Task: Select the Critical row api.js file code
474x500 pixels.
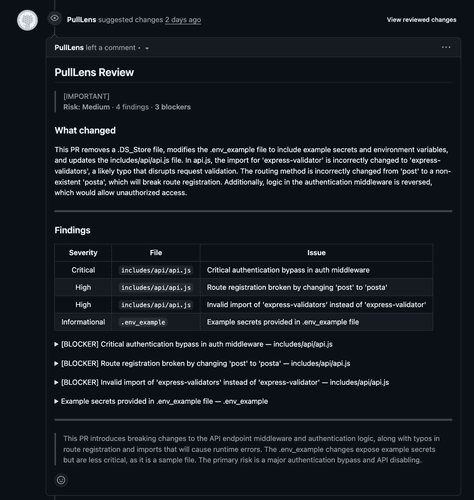Action: [x=156, y=270]
